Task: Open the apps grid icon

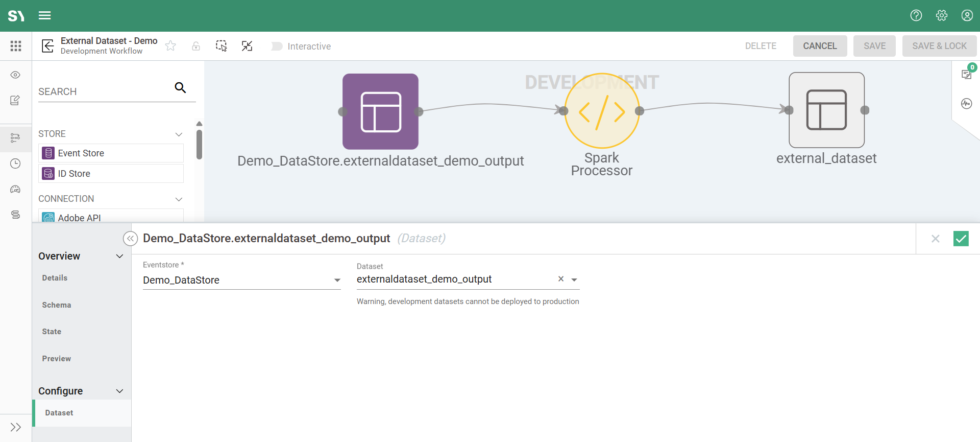Action: (x=16, y=46)
